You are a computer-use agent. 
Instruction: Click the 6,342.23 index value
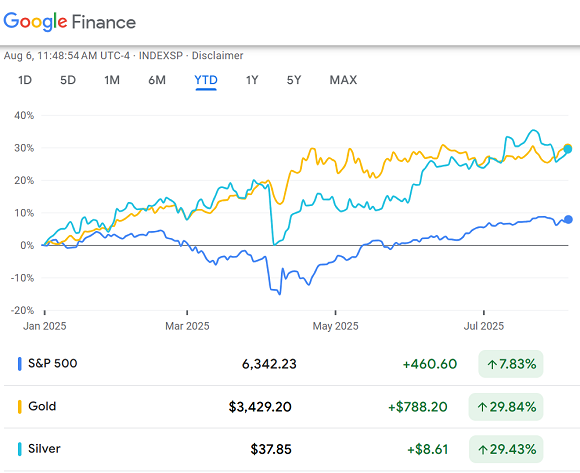coord(269,364)
